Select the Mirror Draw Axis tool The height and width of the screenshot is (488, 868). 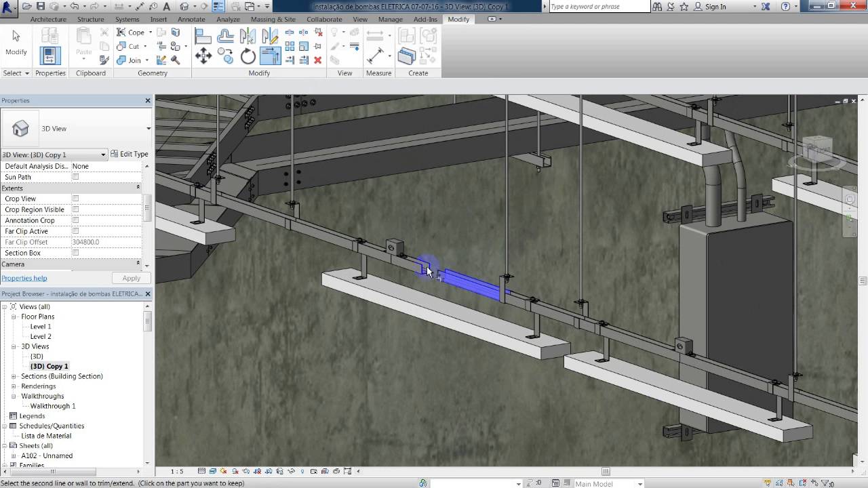[270, 36]
